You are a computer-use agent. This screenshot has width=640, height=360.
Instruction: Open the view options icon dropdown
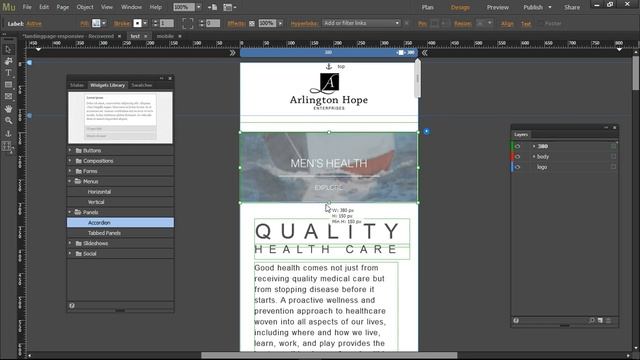230,7
